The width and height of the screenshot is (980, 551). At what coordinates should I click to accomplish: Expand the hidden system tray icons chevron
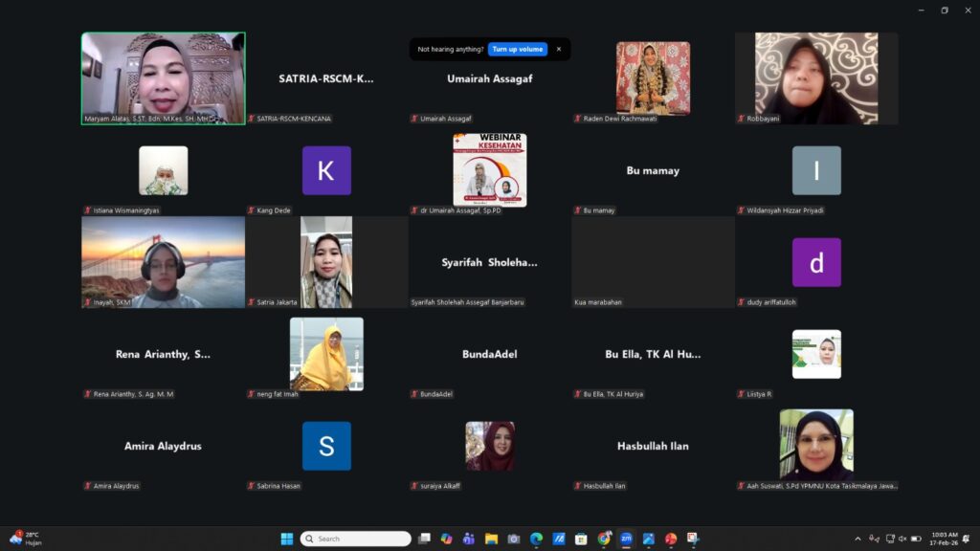click(857, 539)
